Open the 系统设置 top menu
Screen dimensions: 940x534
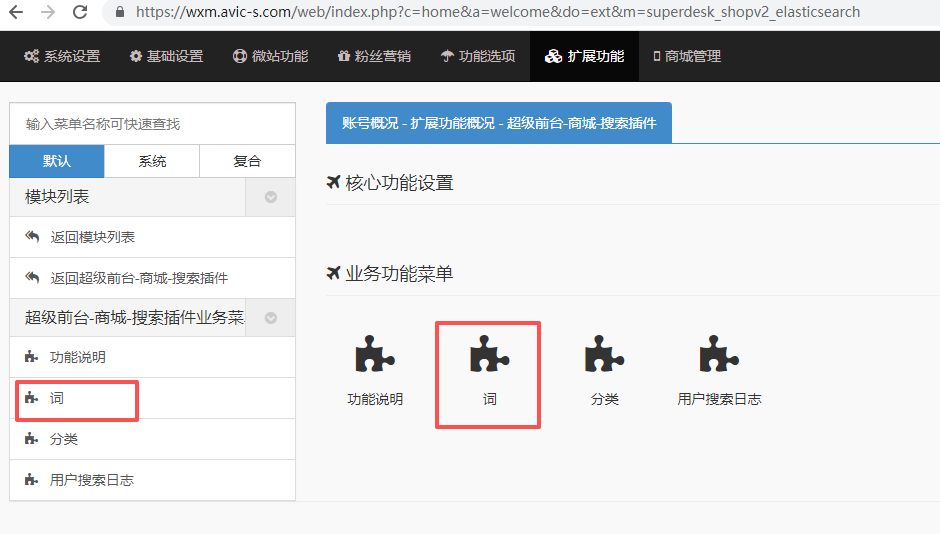[x=62, y=56]
